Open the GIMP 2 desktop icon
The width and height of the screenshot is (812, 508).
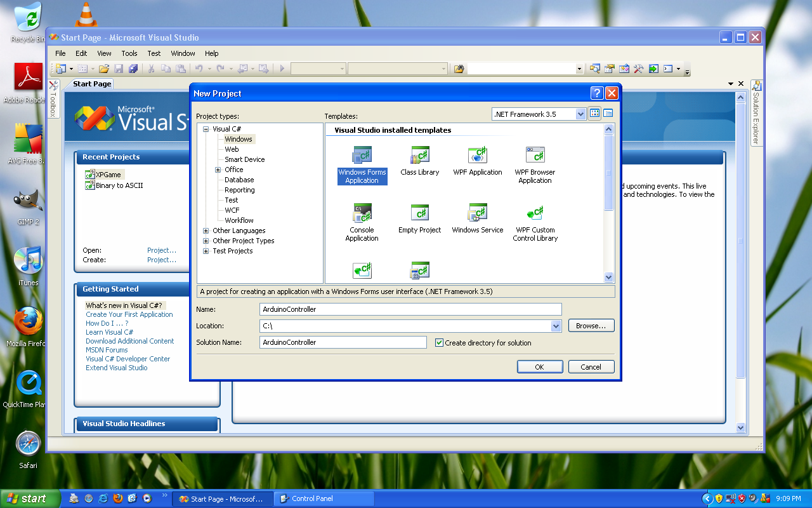click(x=29, y=207)
